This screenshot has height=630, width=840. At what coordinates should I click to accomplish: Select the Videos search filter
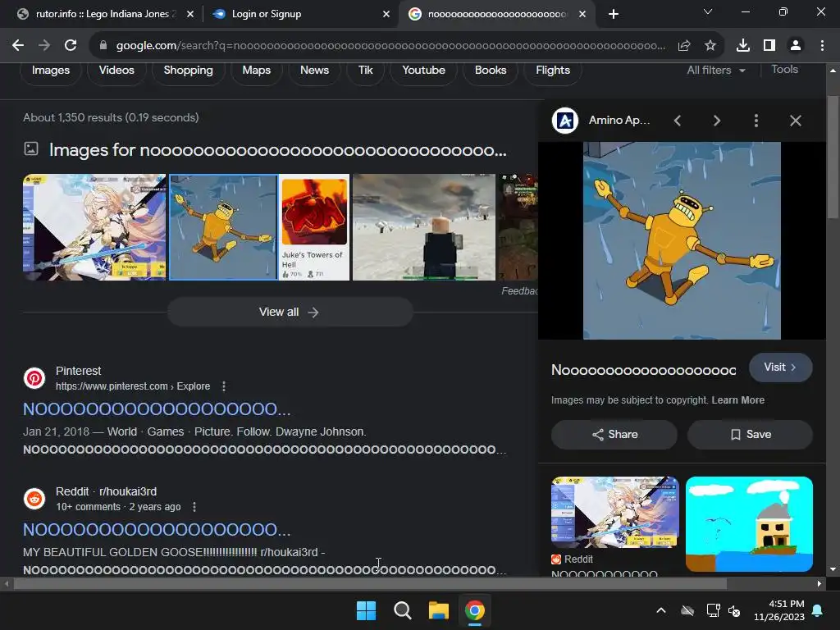[x=116, y=71]
